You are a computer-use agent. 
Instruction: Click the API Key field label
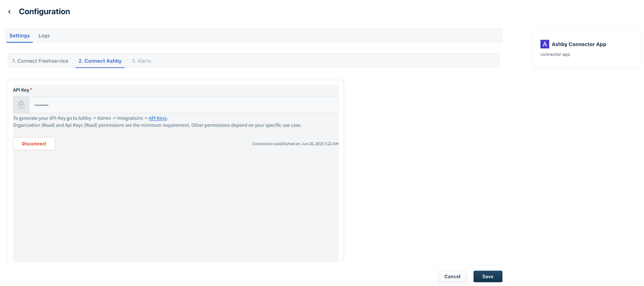[21, 90]
